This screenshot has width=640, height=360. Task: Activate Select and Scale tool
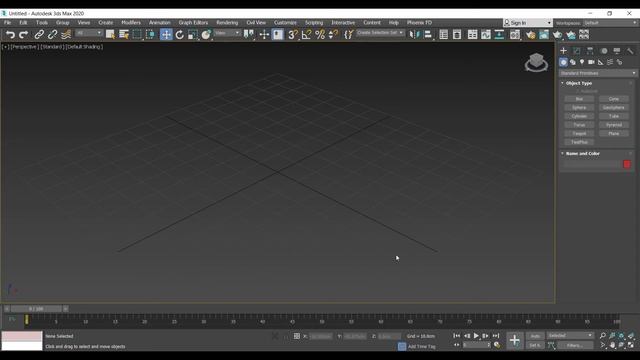coord(193,35)
